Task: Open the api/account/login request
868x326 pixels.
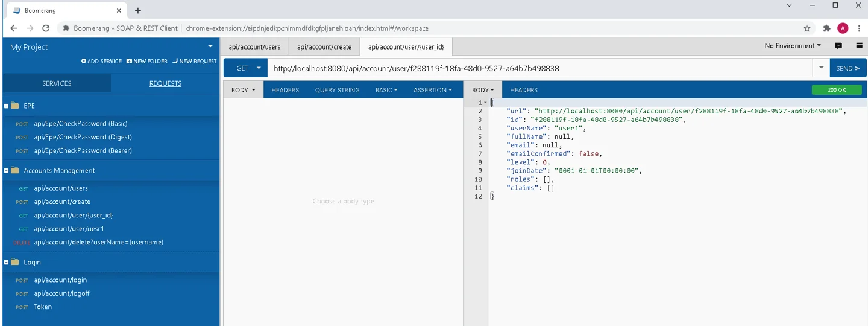Action: coord(60,280)
